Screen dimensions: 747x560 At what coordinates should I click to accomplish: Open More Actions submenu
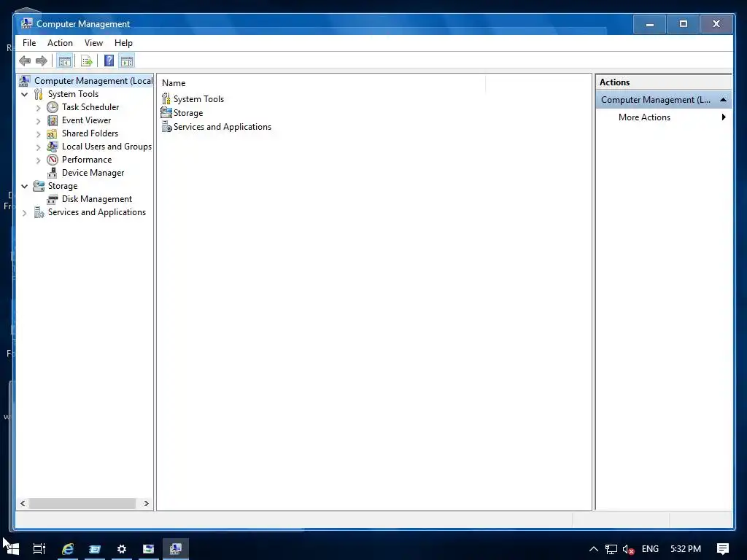[x=664, y=117]
